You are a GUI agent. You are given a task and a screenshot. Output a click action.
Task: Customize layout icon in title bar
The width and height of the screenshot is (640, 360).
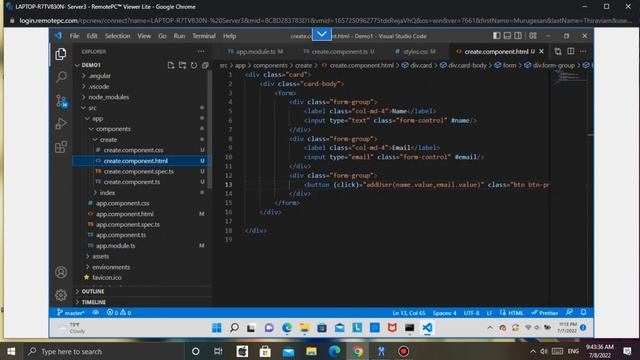pyautogui.click(x=533, y=36)
